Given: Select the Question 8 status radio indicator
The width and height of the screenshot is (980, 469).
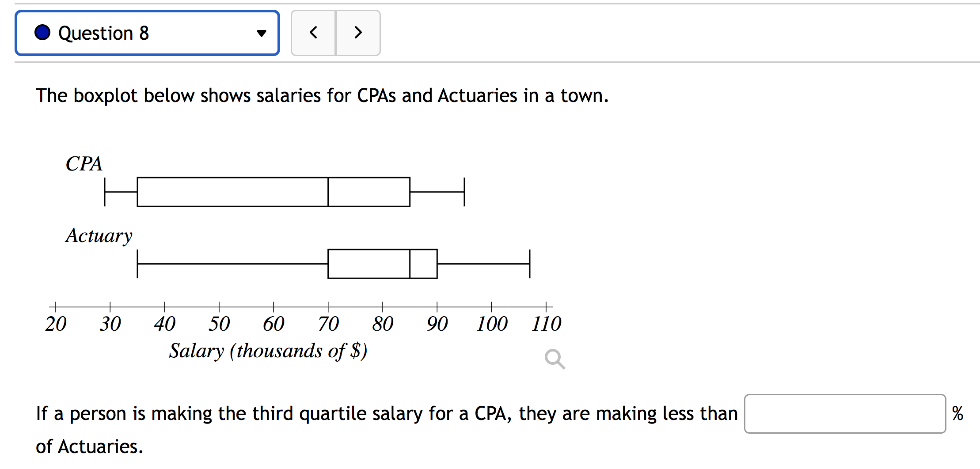Looking at the screenshot, I should (x=42, y=32).
